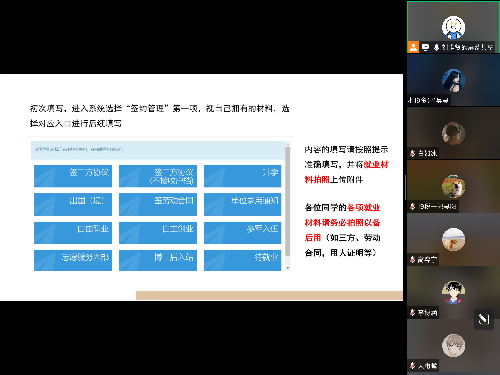Viewport: 500px width, 375px height.
Task: Click the scrollbar down arrow in tile panel
Action: 288,268
